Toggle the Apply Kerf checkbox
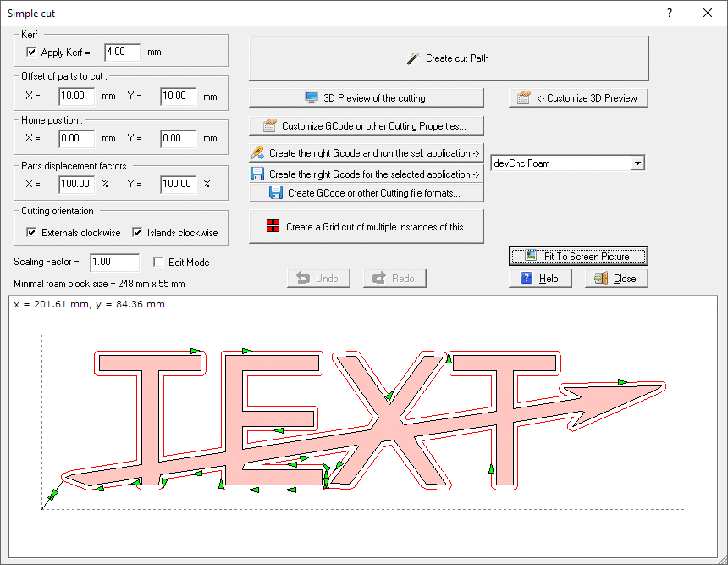This screenshot has width=728, height=565. pos(31,52)
